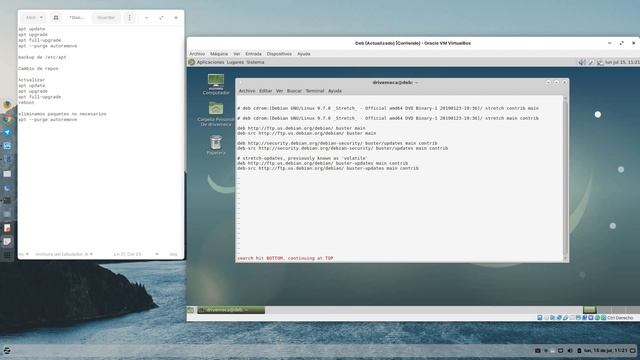640x360 pixels.
Task: Open terminal Terminal menu
Action: click(315, 91)
